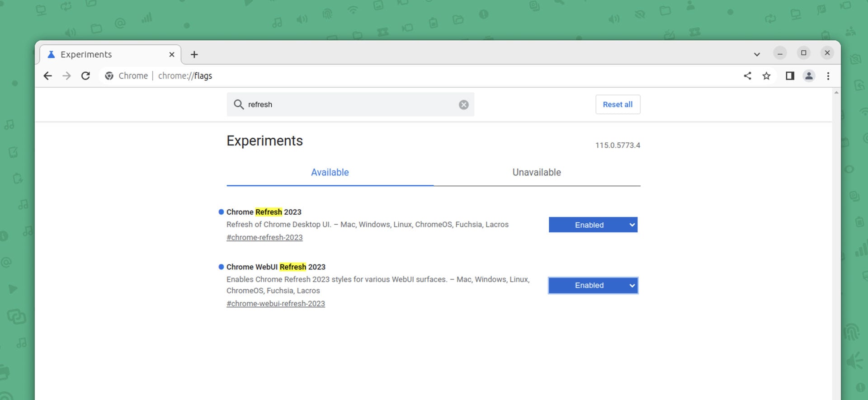Go back with the back arrow
This screenshot has width=868, height=400.
click(47, 76)
